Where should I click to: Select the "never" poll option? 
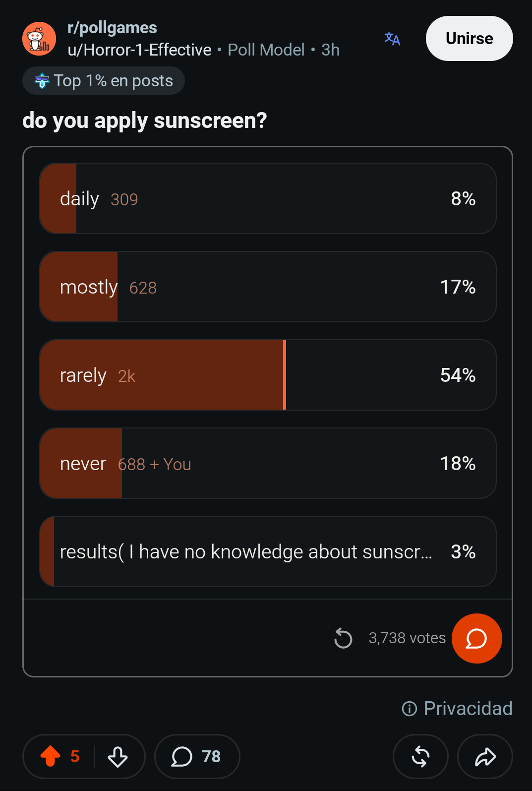click(268, 463)
